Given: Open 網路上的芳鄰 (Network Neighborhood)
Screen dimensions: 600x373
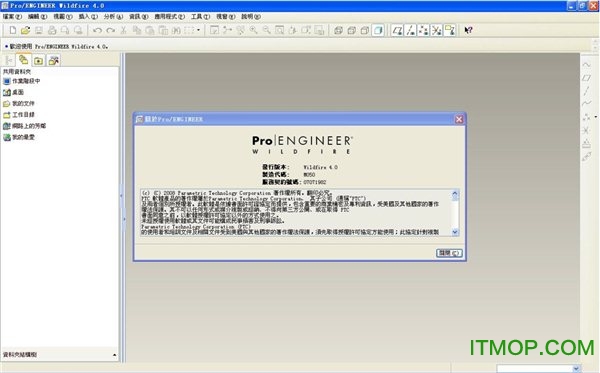Looking at the screenshot, I should pyautogui.click(x=24, y=126).
